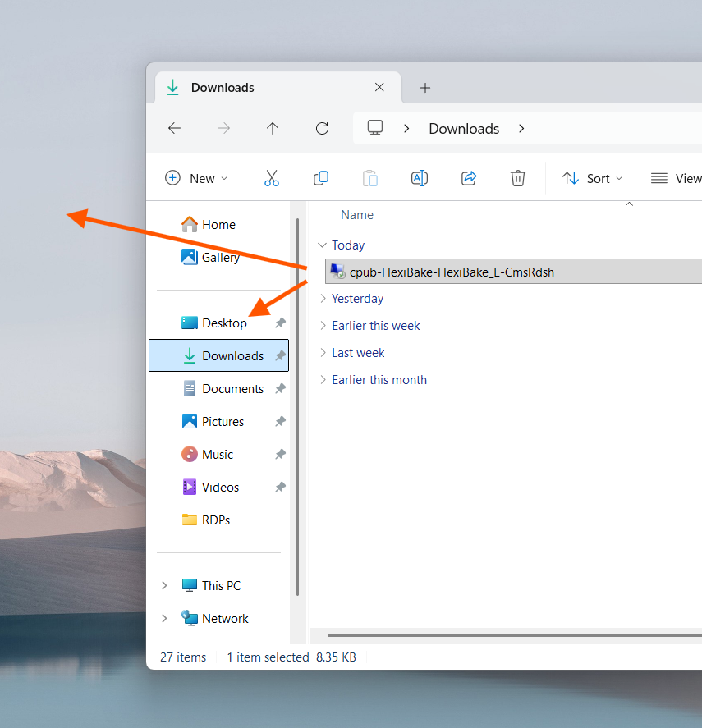Open a new Explorer tab with the plus button

coord(424,88)
